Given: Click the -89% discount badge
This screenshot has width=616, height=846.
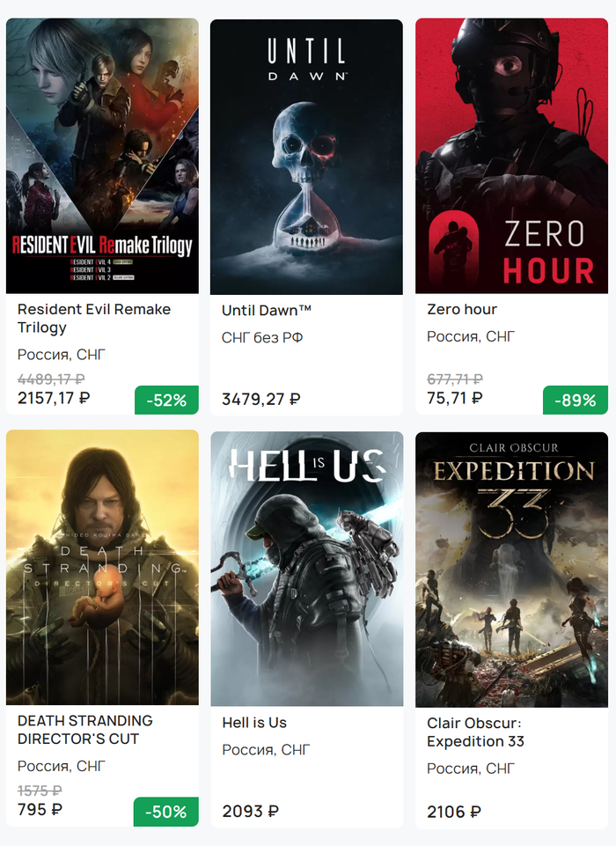Looking at the screenshot, I should [576, 401].
